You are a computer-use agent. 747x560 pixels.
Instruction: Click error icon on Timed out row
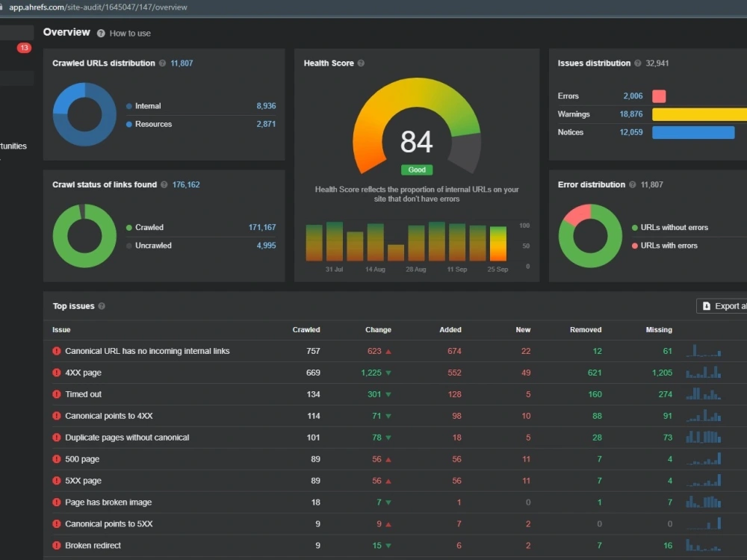57,394
